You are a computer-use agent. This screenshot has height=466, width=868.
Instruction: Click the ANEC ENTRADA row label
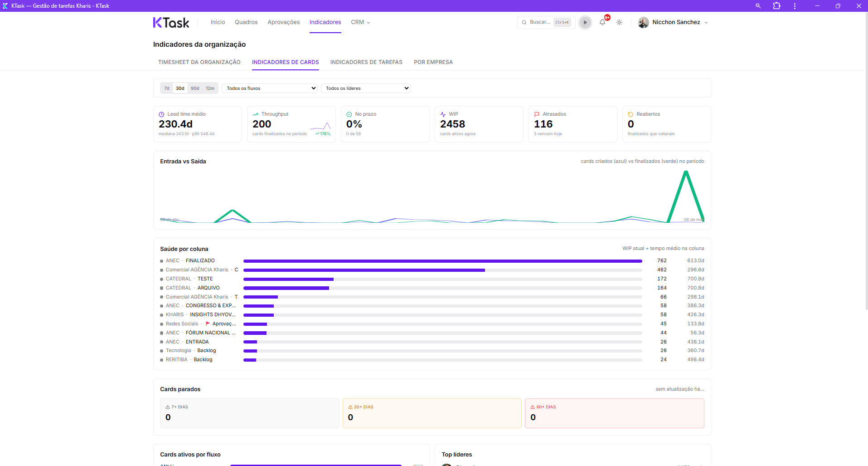coord(187,342)
